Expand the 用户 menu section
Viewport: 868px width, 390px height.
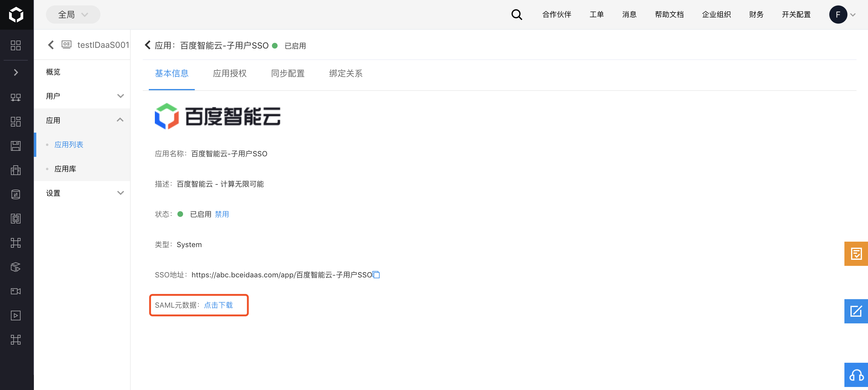82,96
